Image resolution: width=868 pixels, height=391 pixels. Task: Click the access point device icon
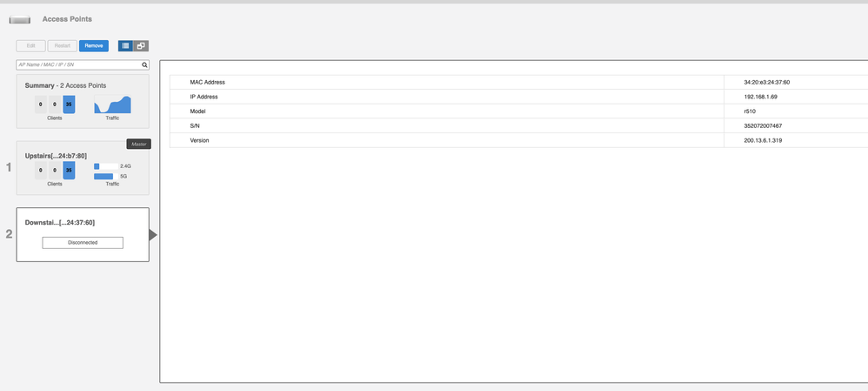tap(19, 19)
